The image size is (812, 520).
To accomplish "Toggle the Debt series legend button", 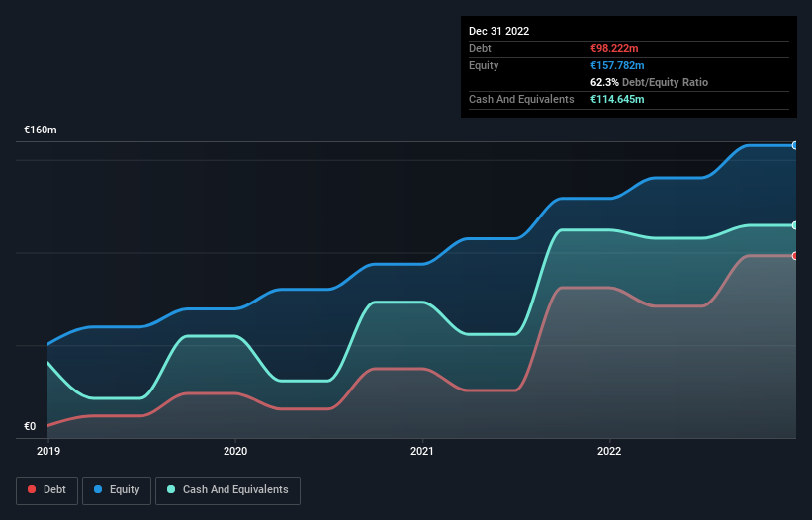I will tap(47, 490).
